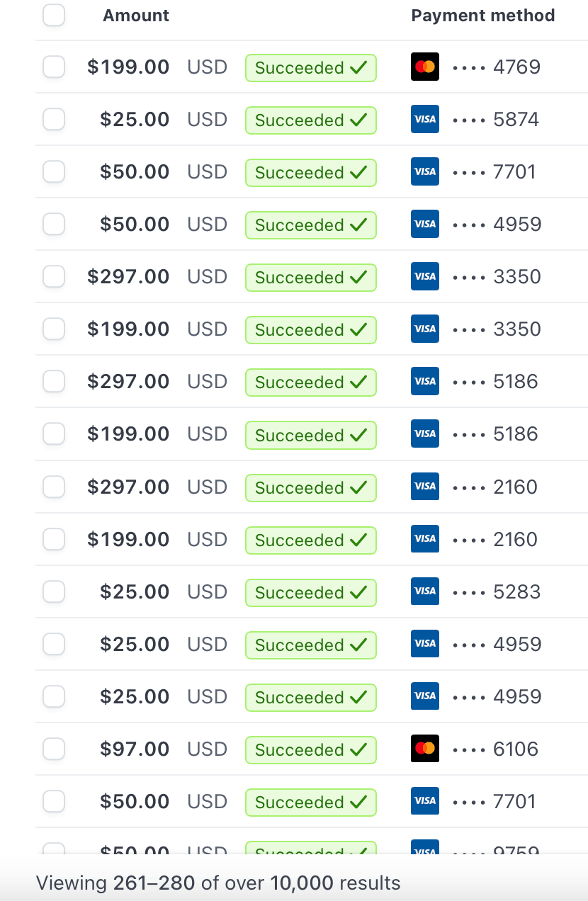The width and height of the screenshot is (588, 901).
Task: Click Visa icon on the $199.00 card 5186 row
Action: point(425,434)
